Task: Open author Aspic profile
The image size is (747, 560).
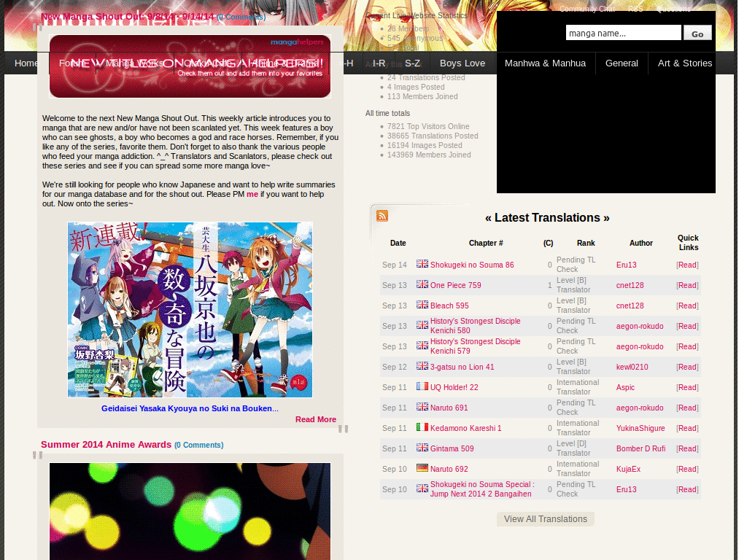Action: click(625, 388)
